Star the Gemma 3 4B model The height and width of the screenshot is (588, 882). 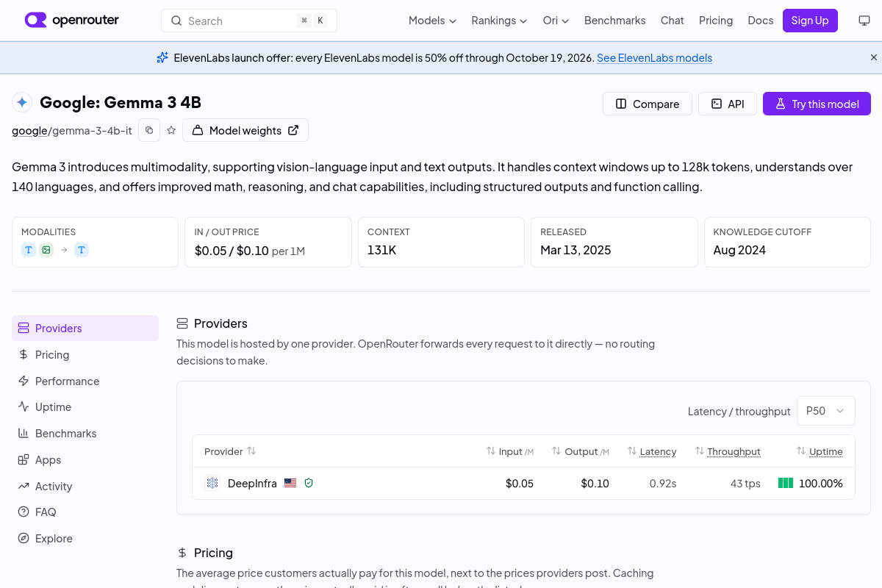pos(171,130)
